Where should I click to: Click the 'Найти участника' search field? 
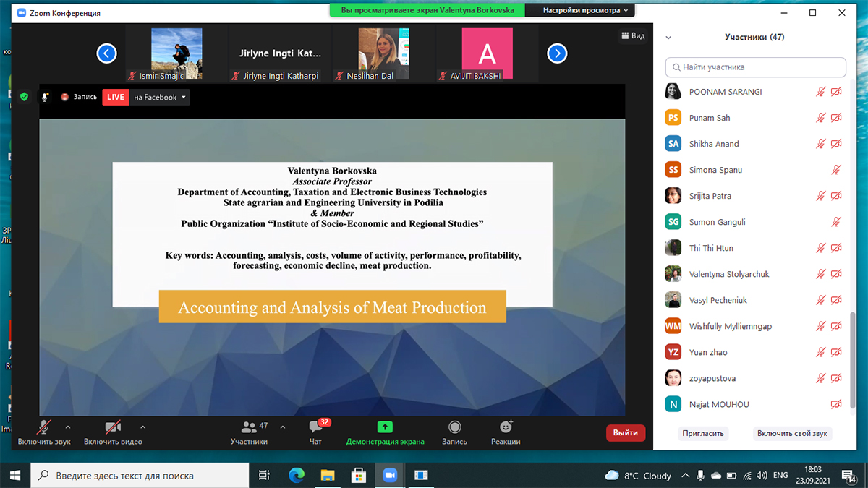pyautogui.click(x=755, y=67)
